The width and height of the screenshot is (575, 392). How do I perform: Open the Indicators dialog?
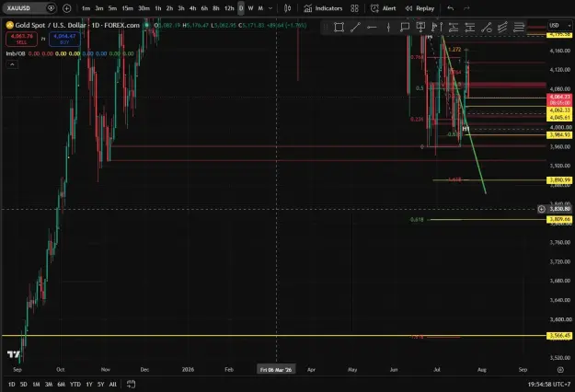[x=323, y=8]
